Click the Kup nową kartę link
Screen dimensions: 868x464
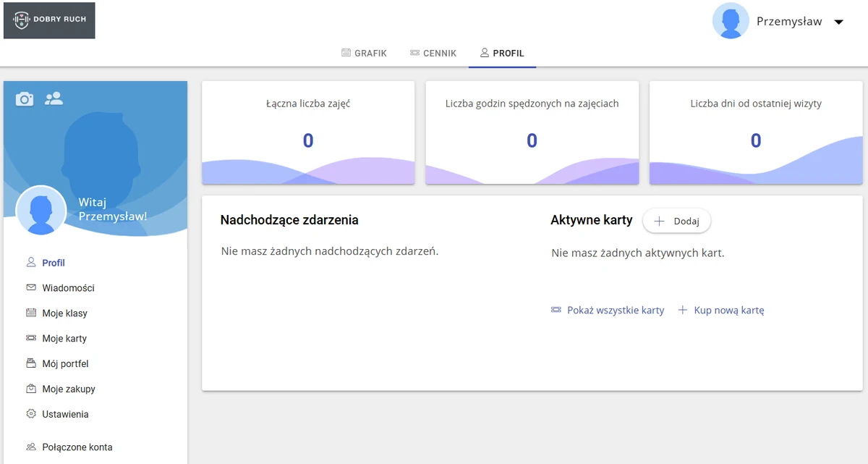point(721,310)
